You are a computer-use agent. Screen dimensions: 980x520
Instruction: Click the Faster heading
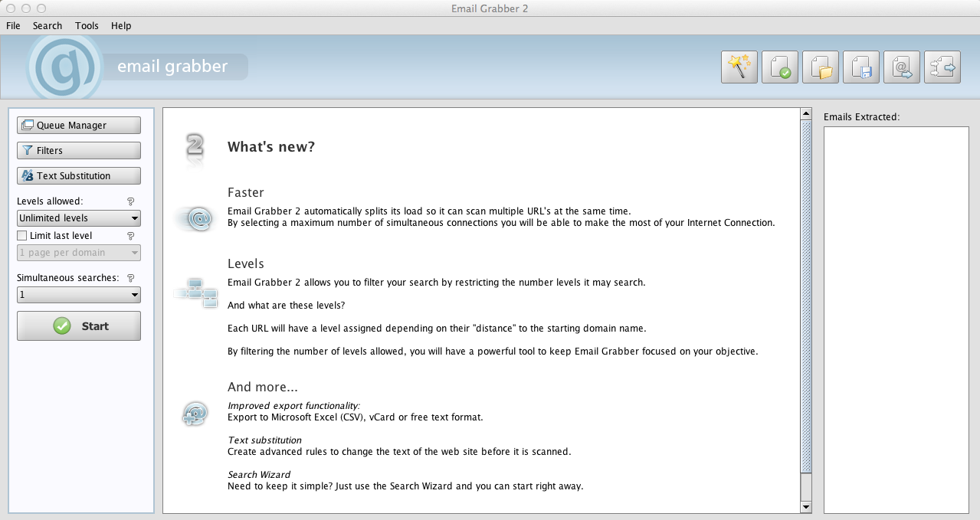(246, 192)
